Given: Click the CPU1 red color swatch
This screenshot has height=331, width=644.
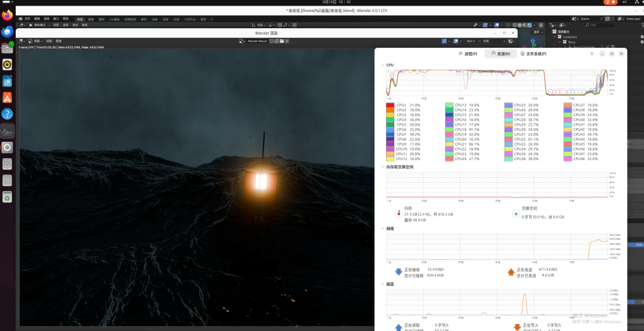Looking at the screenshot, I should click(x=390, y=105).
